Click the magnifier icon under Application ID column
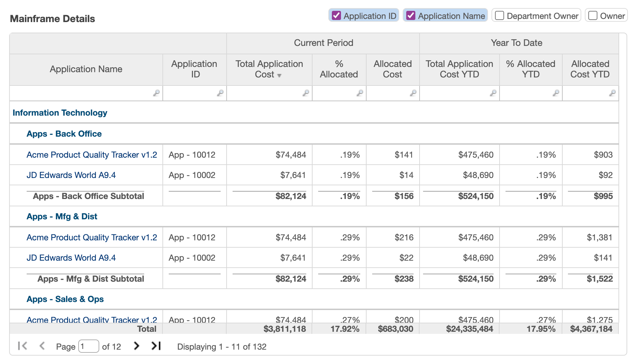 (220, 93)
